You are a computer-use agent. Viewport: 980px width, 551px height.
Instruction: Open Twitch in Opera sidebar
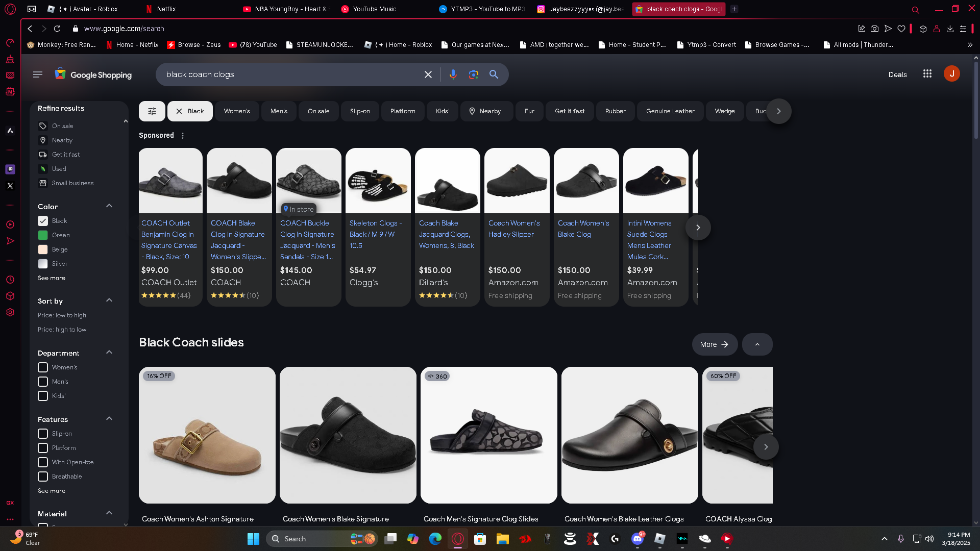pyautogui.click(x=10, y=169)
